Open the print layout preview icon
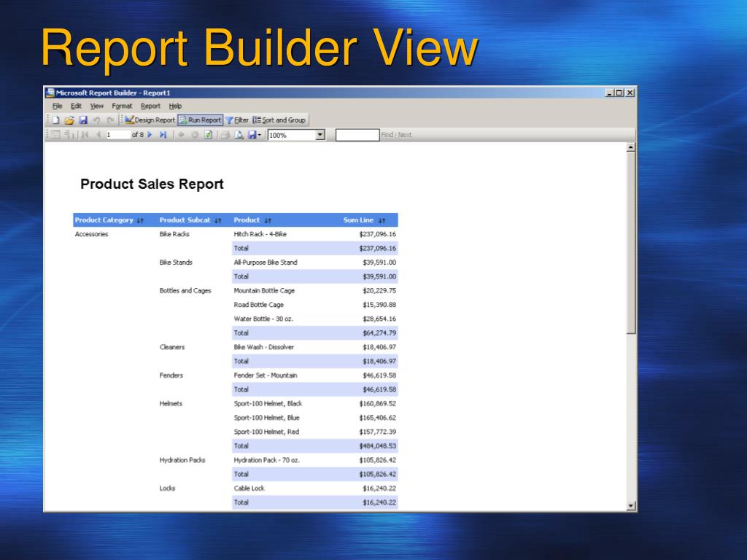 (239, 135)
